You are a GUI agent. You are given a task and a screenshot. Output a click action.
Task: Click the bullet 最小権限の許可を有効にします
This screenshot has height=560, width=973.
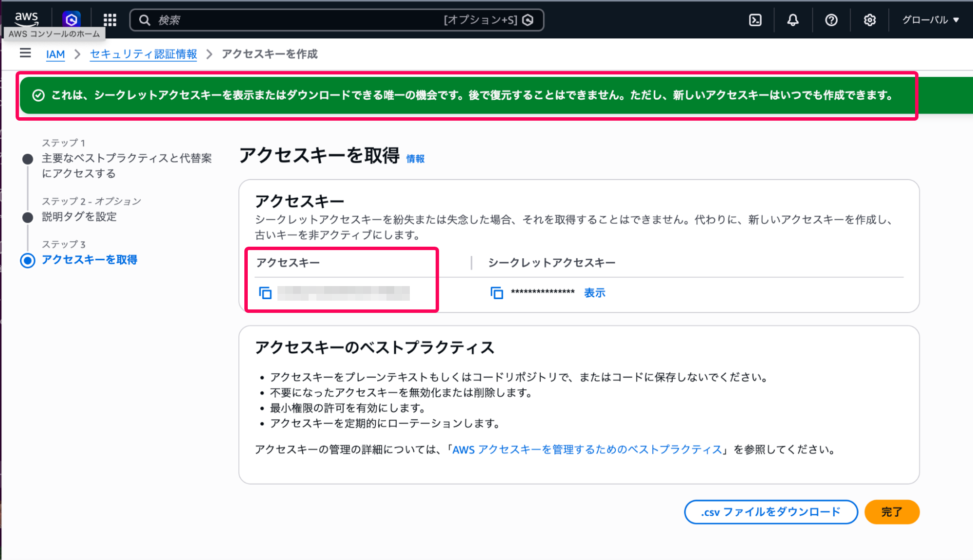tap(348, 408)
